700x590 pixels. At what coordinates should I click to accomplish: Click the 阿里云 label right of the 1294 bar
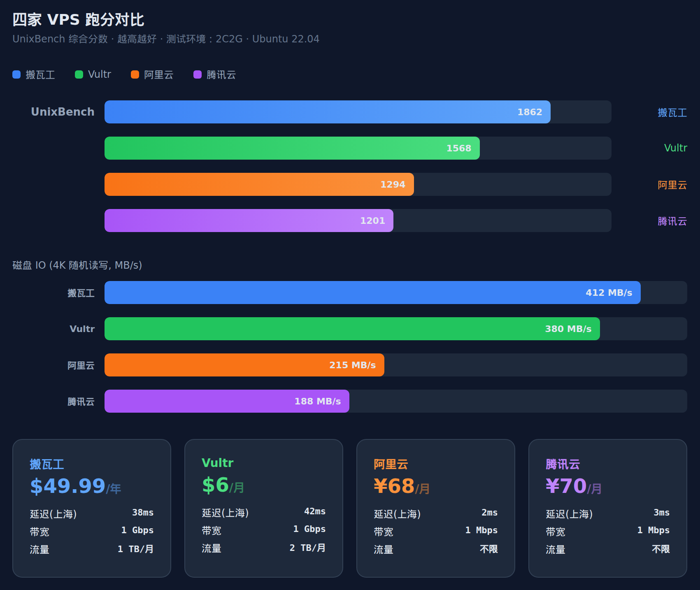point(672,185)
